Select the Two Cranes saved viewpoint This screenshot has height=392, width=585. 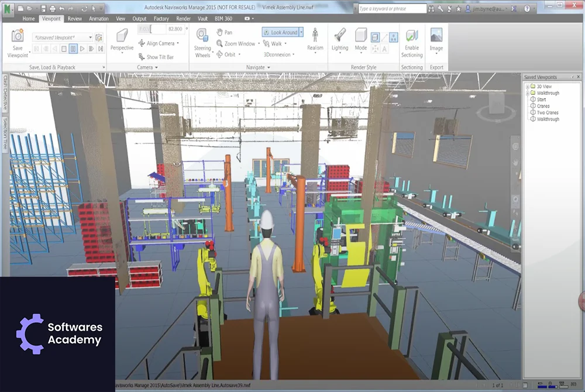point(545,113)
